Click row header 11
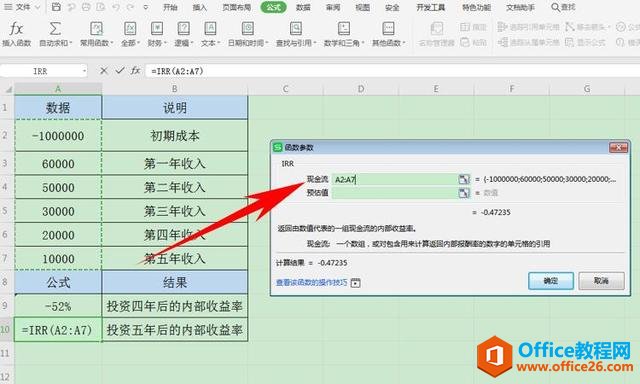 (x=6, y=353)
